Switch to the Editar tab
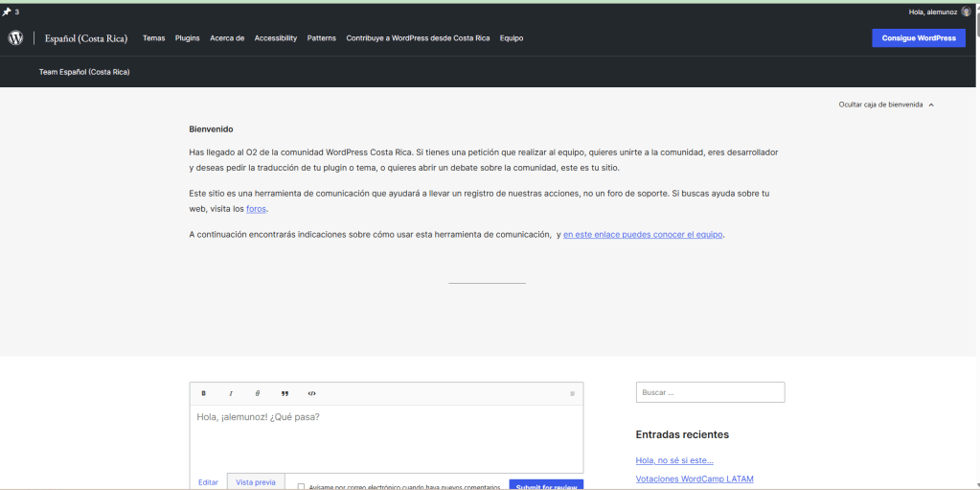Screen dimensions: 980x490 [208, 482]
